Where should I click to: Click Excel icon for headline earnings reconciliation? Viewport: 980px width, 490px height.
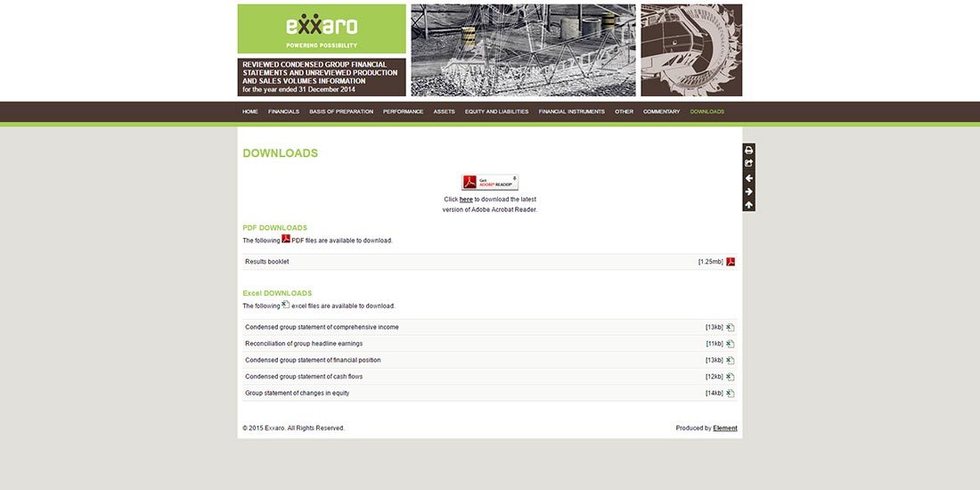pos(730,344)
